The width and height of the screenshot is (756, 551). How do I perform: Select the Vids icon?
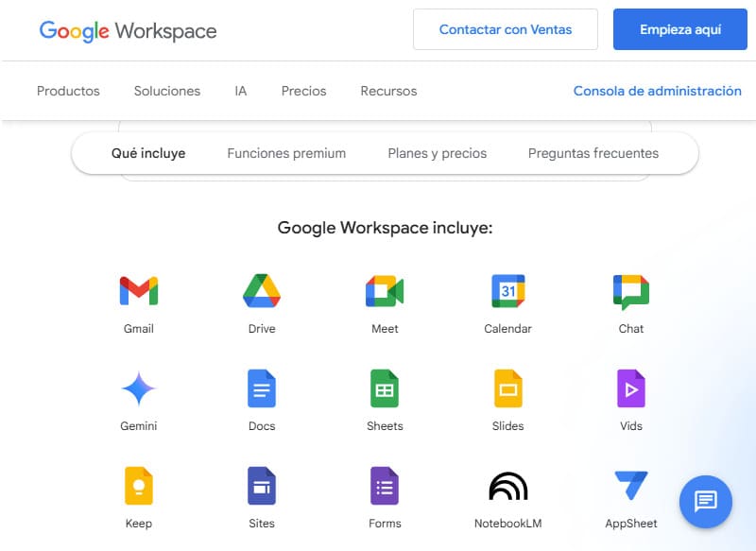(630, 388)
